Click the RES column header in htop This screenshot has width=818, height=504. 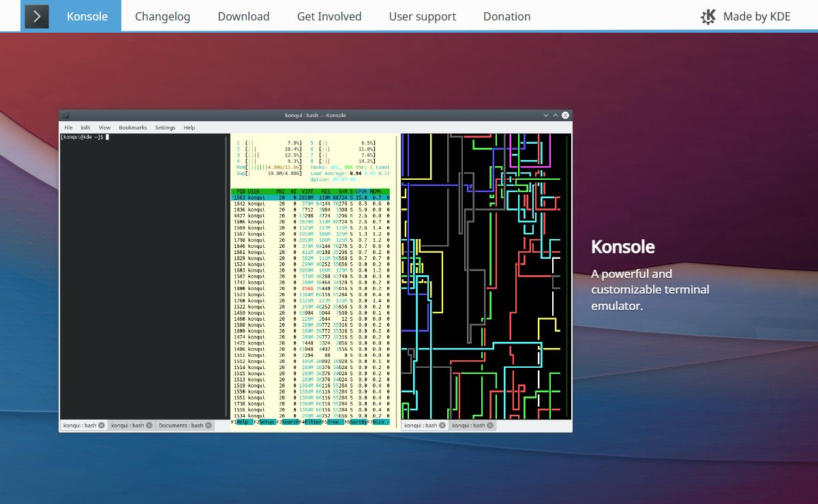coord(325,191)
